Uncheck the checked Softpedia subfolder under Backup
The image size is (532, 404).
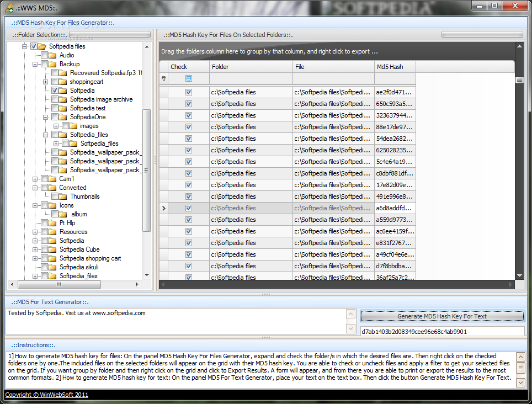55,90
